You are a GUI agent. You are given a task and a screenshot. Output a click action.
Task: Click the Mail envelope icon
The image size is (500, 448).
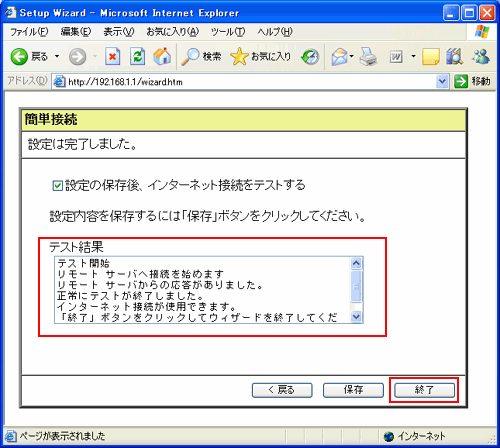click(340, 57)
